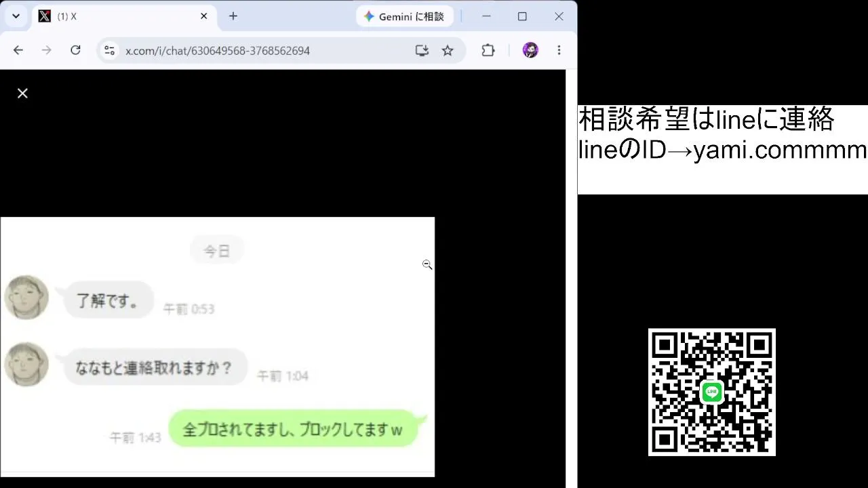Reload the current page
This screenshot has height=488, width=868.
(75, 50)
